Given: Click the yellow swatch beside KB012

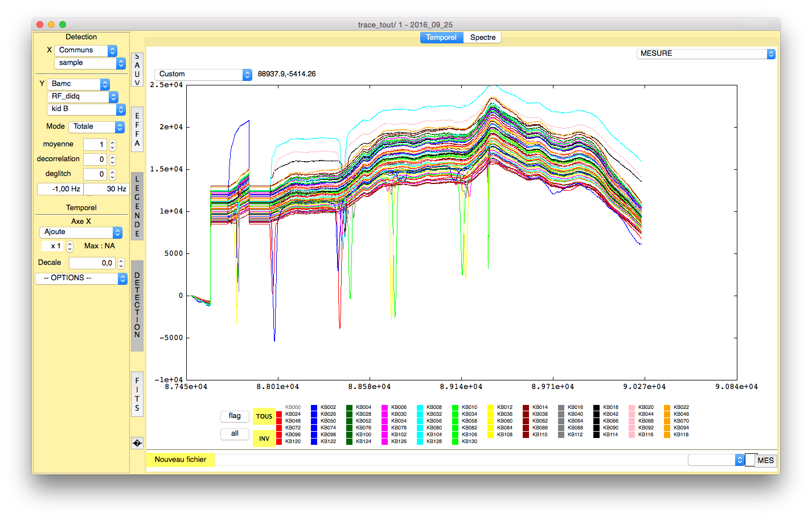Looking at the screenshot, I should click(x=491, y=408).
